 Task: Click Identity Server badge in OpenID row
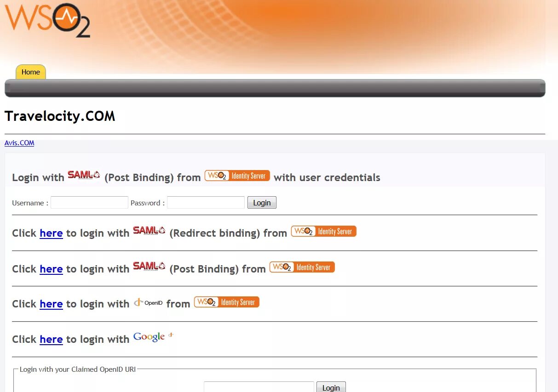pos(227,302)
